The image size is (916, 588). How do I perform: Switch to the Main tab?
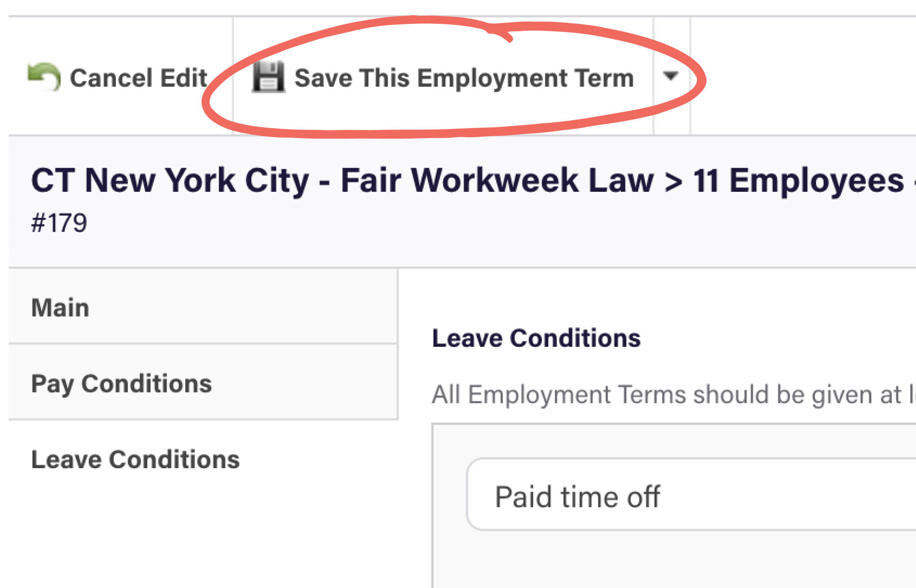203,307
